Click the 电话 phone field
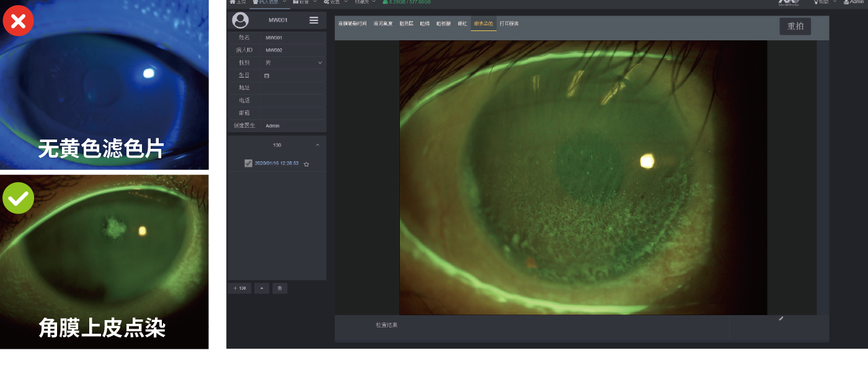Screen dimensions: 868x366 click(293, 100)
